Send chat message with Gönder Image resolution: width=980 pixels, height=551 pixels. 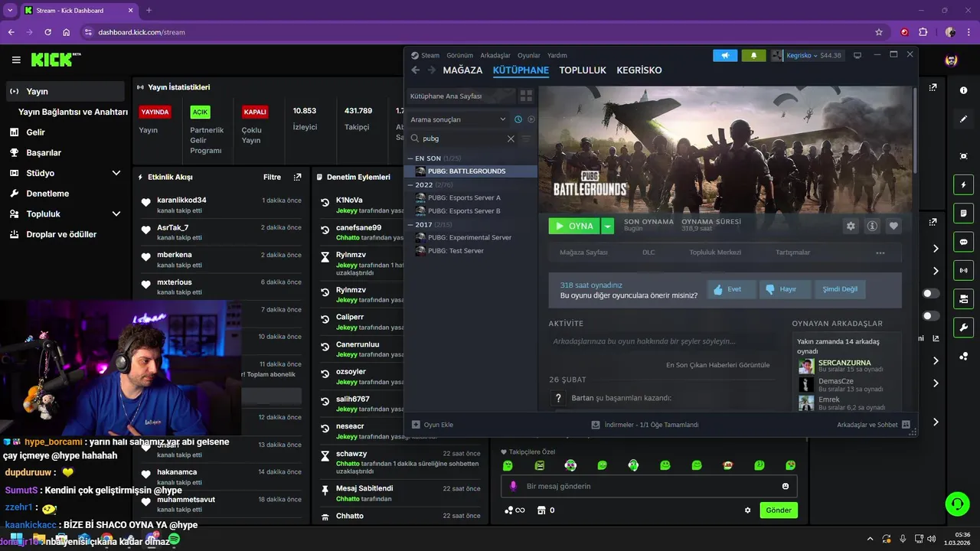(779, 510)
